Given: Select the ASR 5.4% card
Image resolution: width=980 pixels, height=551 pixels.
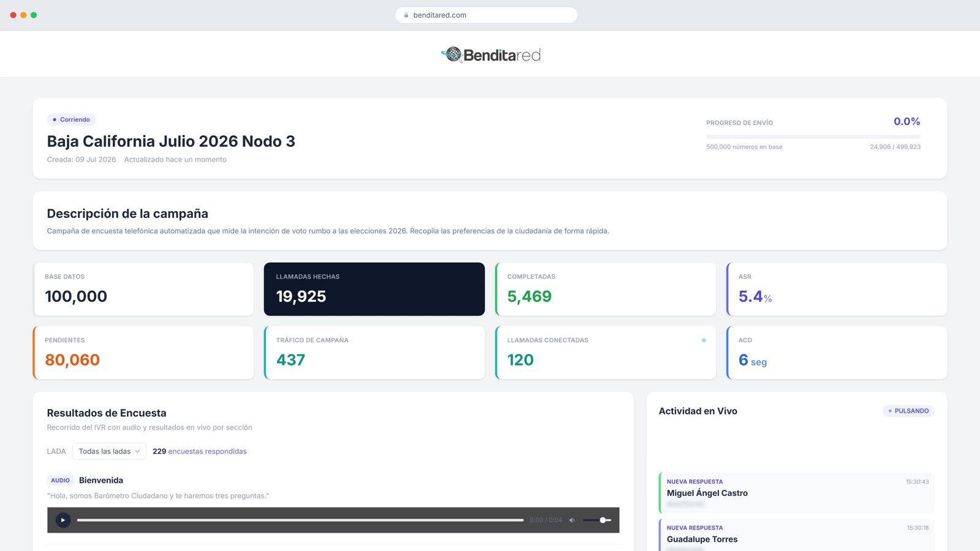Looking at the screenshot, I should [837, 289].
